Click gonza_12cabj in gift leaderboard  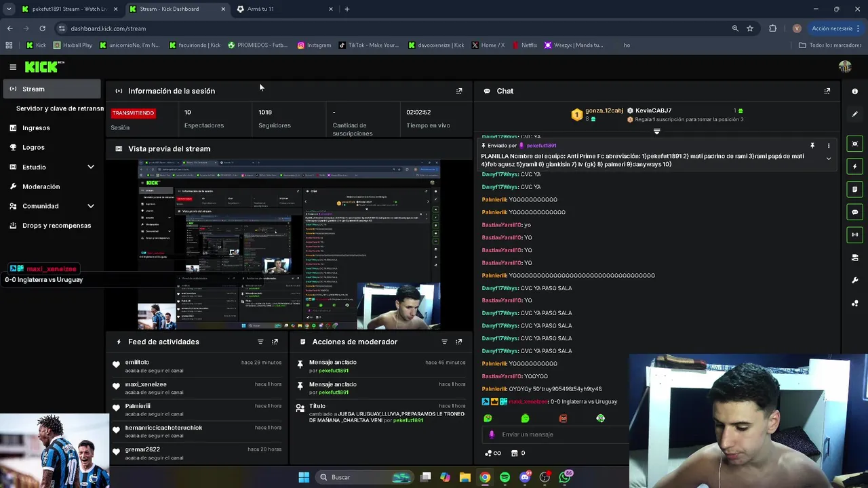click(x=604, y=110)
